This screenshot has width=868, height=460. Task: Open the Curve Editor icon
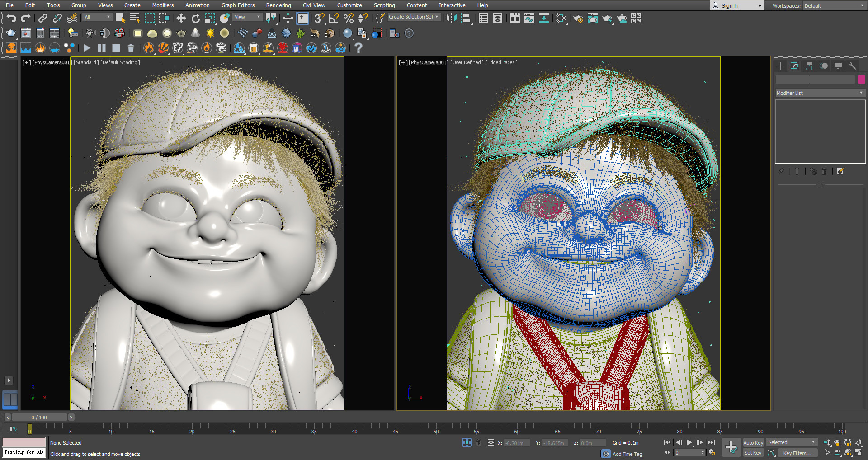(x=529, y=19)
